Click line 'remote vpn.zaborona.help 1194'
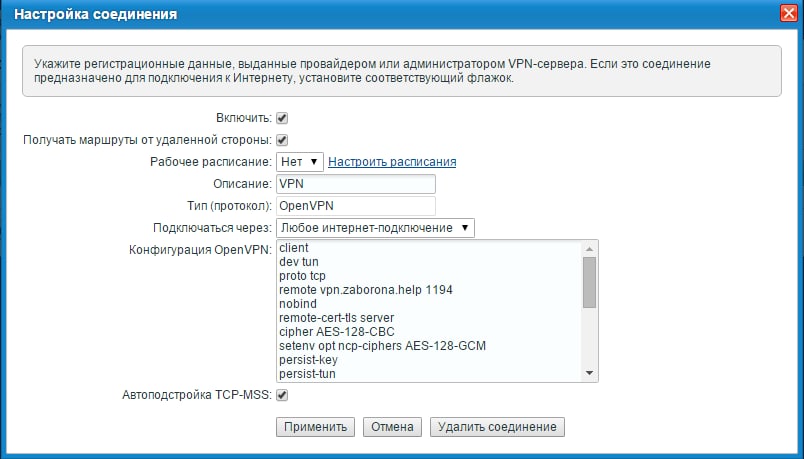The height and width of the screenshot is (459, 804). coord(366,290)
